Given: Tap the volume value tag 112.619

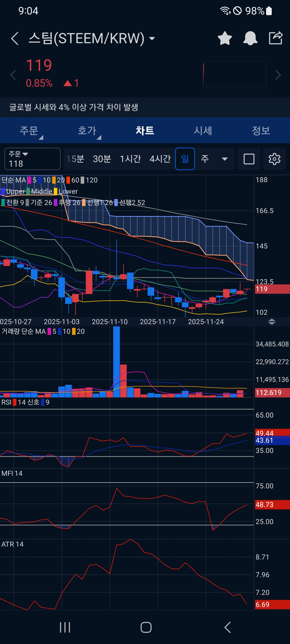Looking at the screenshot, I should pos(272,393).
